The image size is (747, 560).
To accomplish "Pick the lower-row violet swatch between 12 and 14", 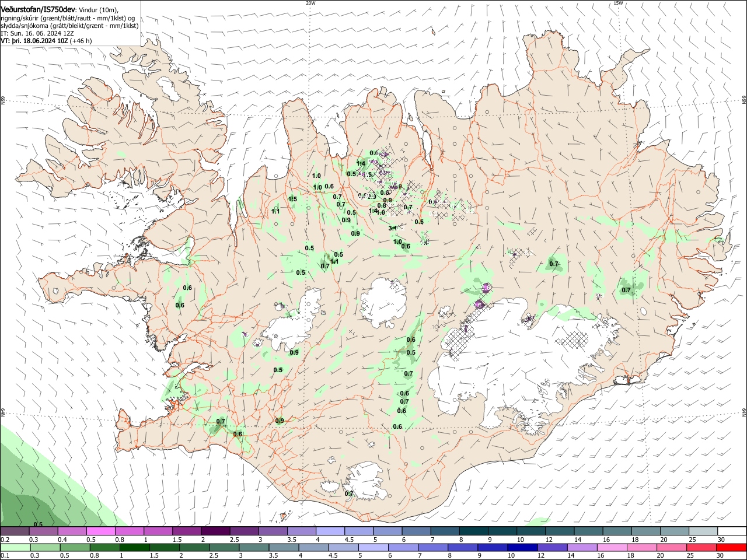I will point(553,548).
